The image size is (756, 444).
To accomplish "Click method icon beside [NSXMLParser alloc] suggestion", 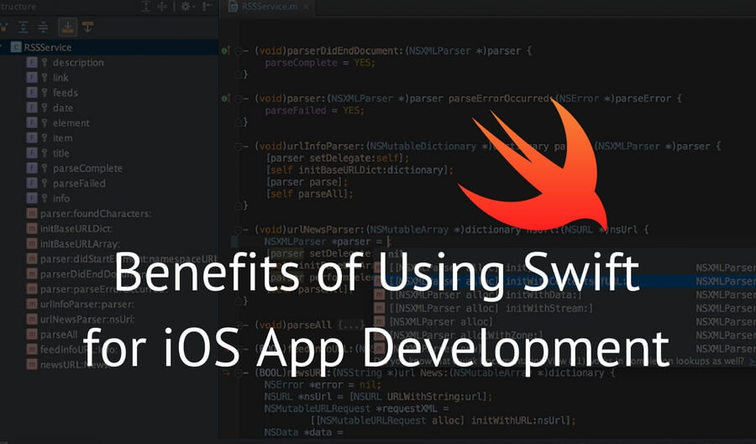I will [x=380, y=322].
